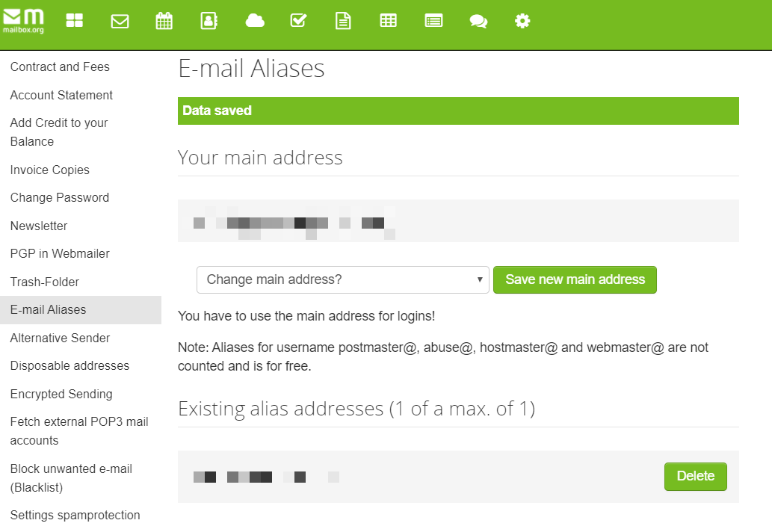This screenshot has height=532, width=772.
Task: Open the Presentation slides icon
Action: 433,21
